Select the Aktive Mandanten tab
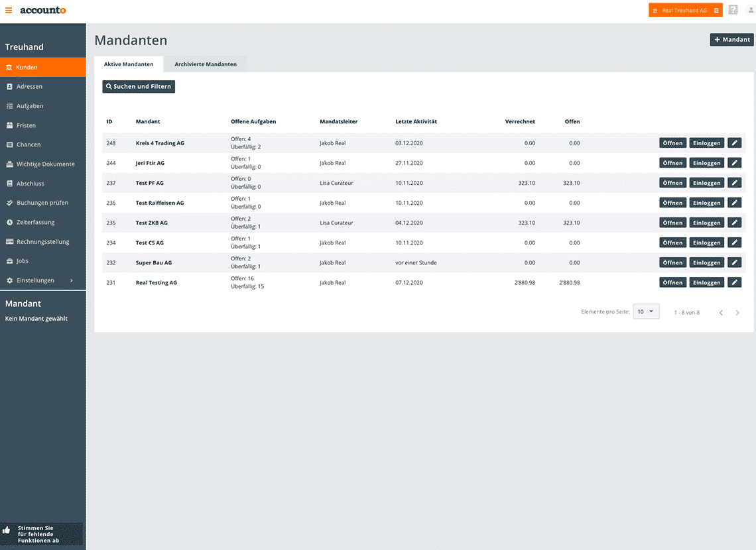The height and width of the screenshot is (550, 756). (129, 64)
